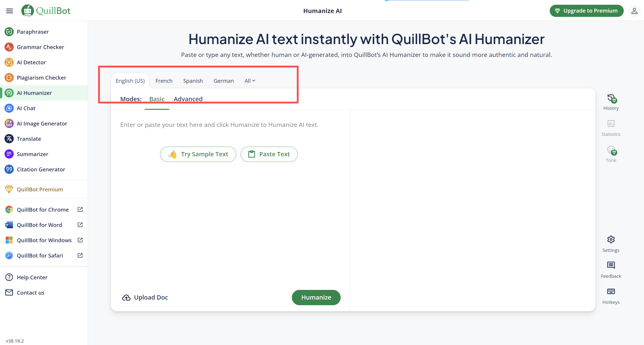644x345 pixels.
Task: Go to Citation Generator tool
Action: pyautogui.click(x=41, y=169)
